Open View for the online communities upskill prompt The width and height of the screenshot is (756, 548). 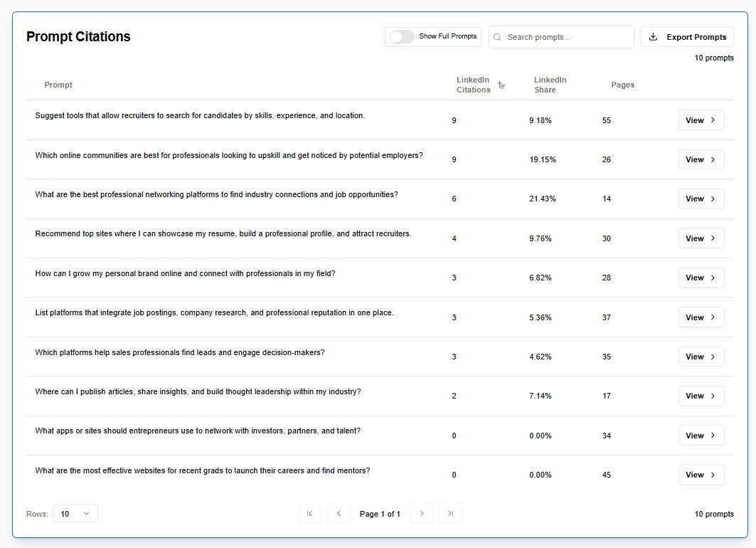tap(701, 159)
